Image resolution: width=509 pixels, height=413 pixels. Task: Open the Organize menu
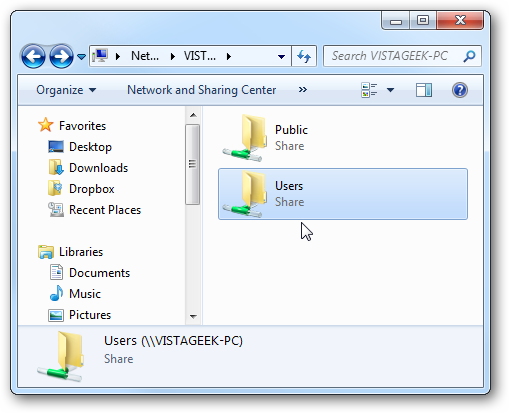[66, 90]
